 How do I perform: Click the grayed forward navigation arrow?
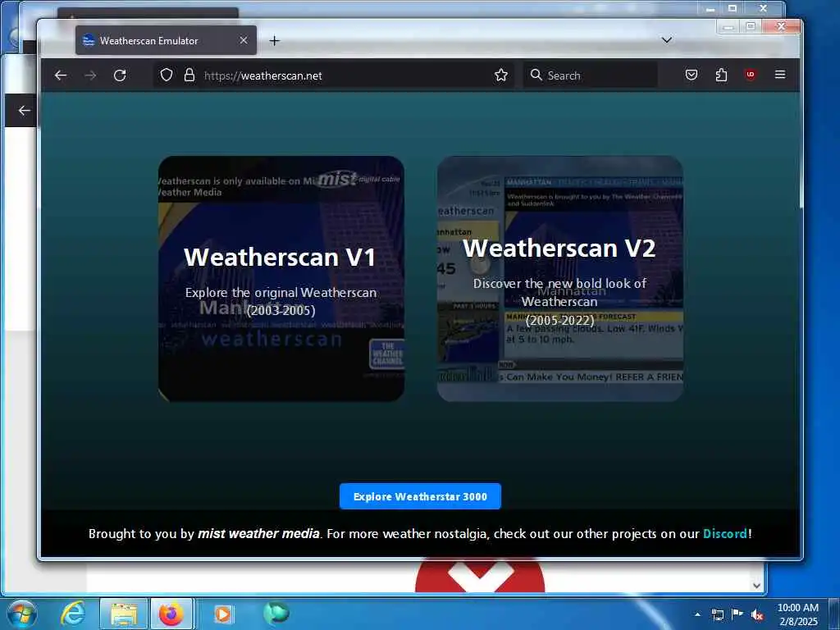(x=90, y=75)
